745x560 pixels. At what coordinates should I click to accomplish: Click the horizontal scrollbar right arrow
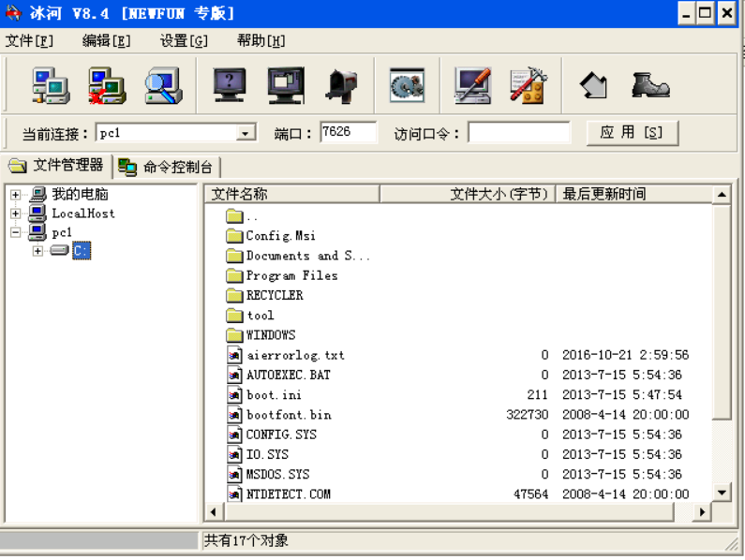point(702,512)
